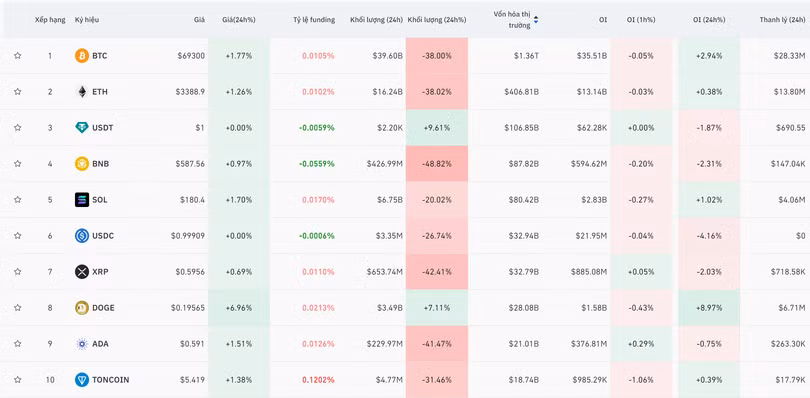The width and height of the screenshot is (810, 398).
Task: Sort by OI (1h%) header
Action: (x=641, y=20)
